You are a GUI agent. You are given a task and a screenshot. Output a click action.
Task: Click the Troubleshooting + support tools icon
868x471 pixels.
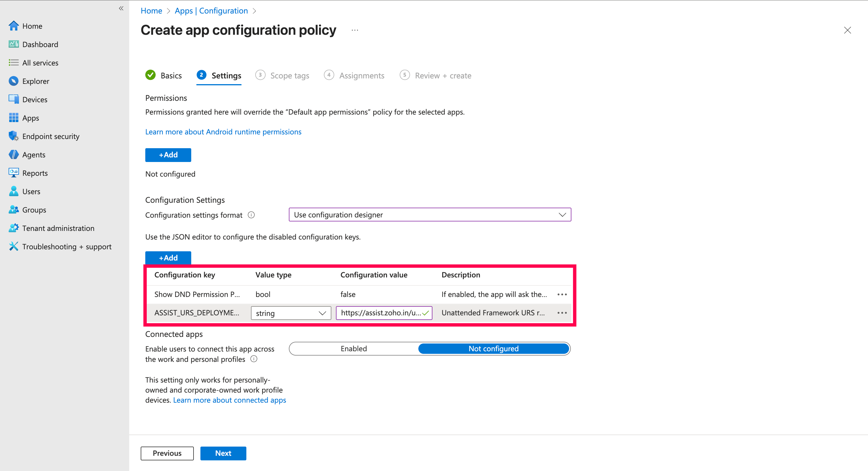tap(13, 246)
